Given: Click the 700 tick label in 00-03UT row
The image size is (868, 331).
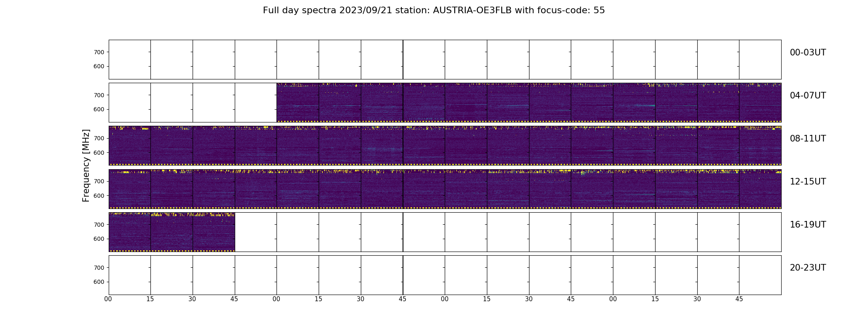Looking at the screenshot, I should coord(99,52).
